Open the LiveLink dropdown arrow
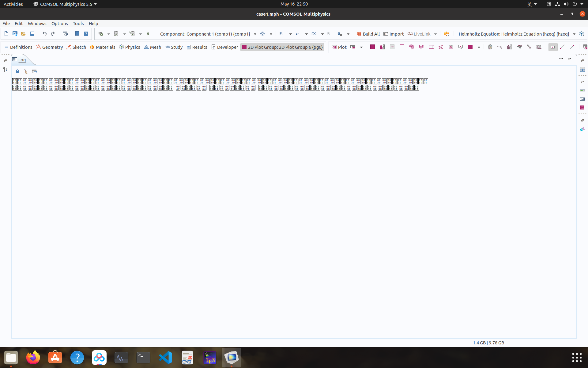The height and width of the screenshot is (368, 588). [x=435, y=34]
